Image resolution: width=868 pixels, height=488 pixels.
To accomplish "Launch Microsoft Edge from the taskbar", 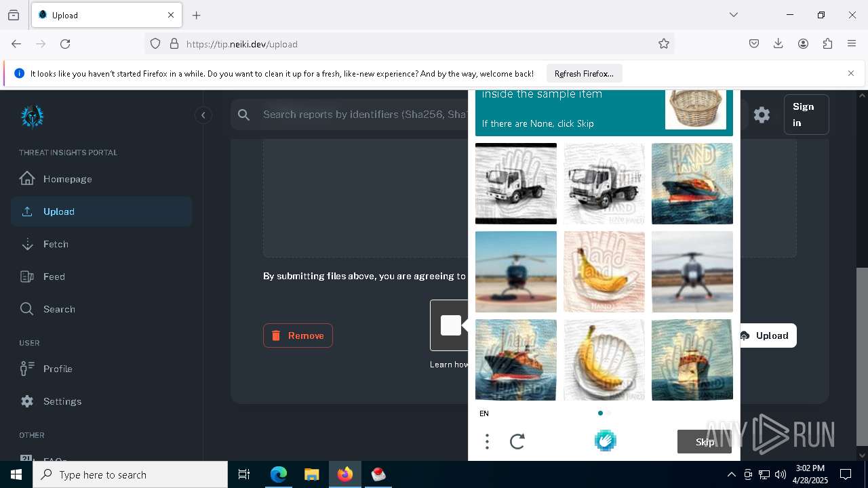I will 279,474.
